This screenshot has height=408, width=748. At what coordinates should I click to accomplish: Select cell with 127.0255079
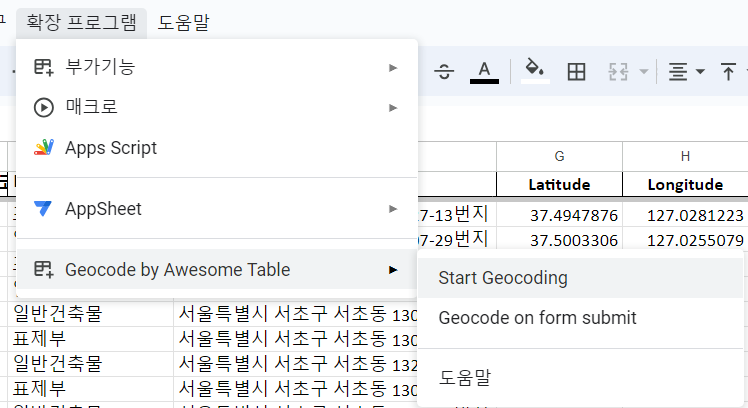[685, 240]
